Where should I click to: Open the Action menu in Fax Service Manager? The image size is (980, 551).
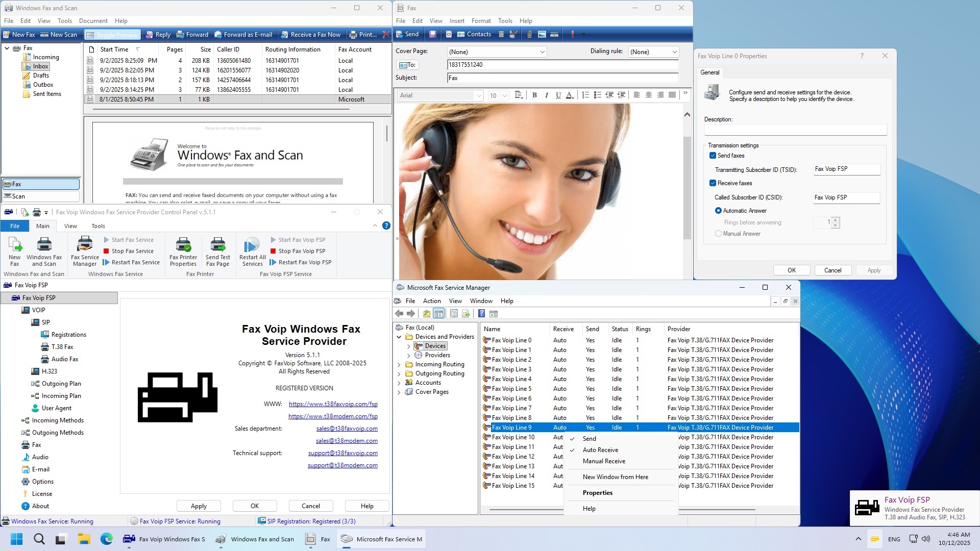coord(432,300)
